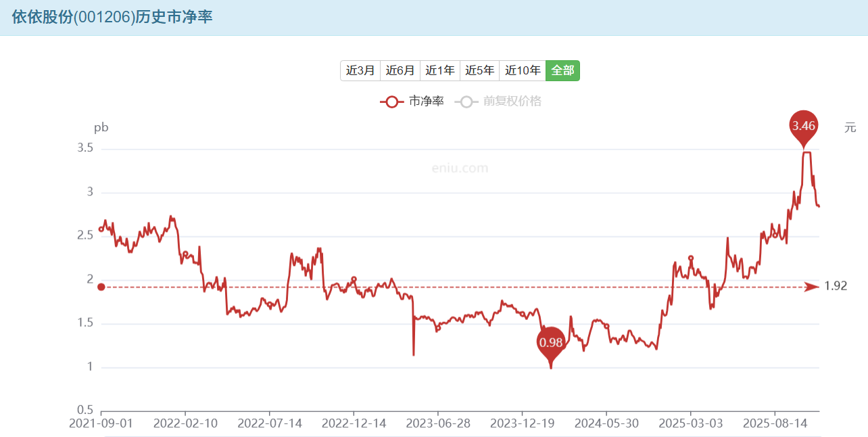Click the 2025-03-03 x-axis date label
Image resolution: width=868 pixels, height=437 pixels.
tap(690, 423)
